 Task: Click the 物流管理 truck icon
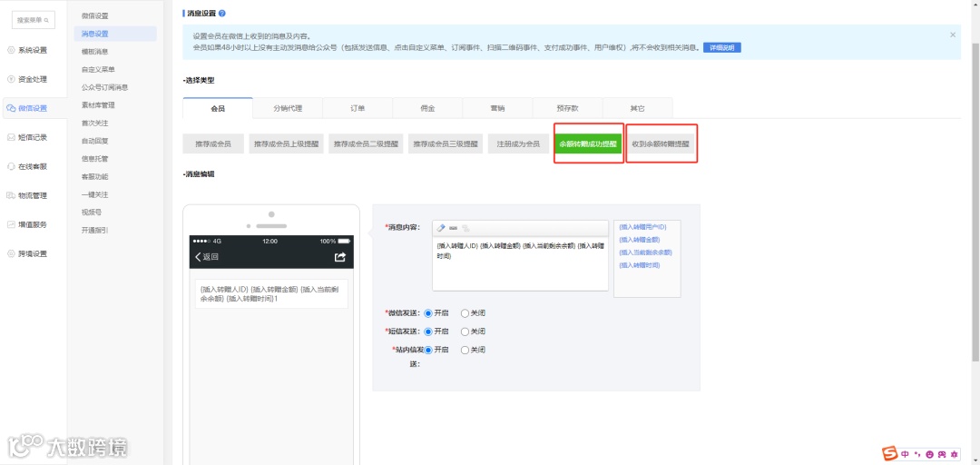(11, 195)
